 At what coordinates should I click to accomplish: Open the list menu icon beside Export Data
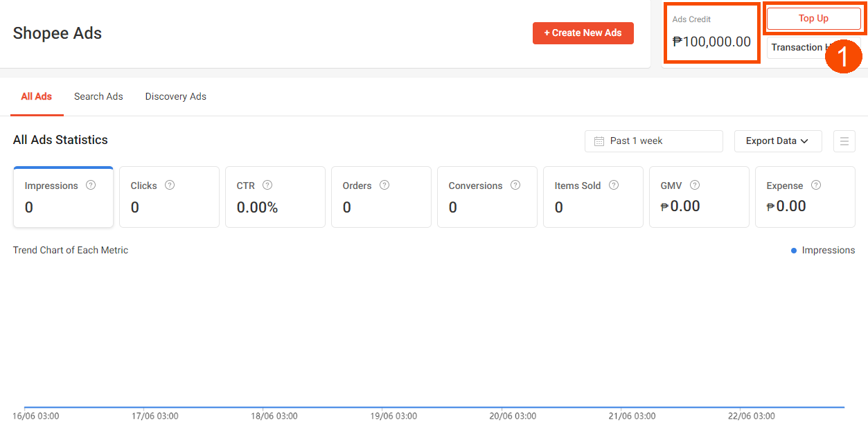[x=844, y=141]
